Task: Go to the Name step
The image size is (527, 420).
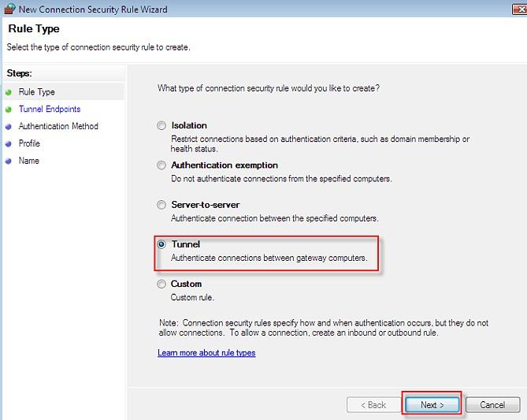Action: click(28, 161)
